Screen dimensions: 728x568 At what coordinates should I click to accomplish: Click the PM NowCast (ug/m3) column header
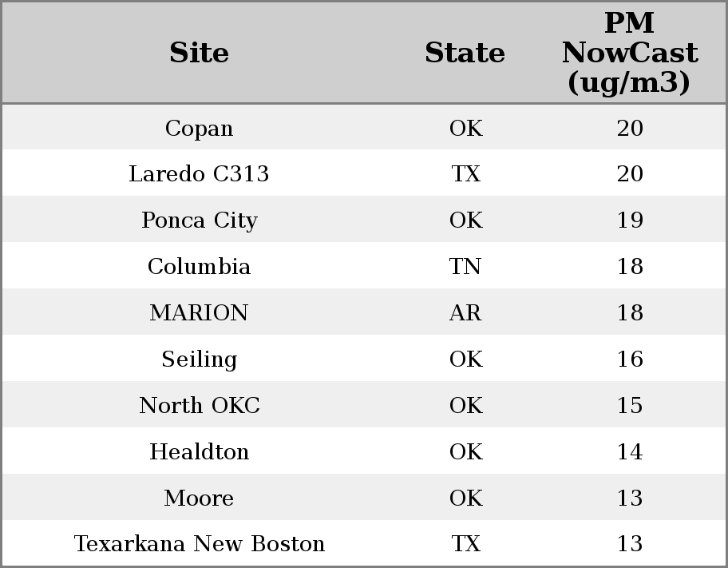coord(629,53)
